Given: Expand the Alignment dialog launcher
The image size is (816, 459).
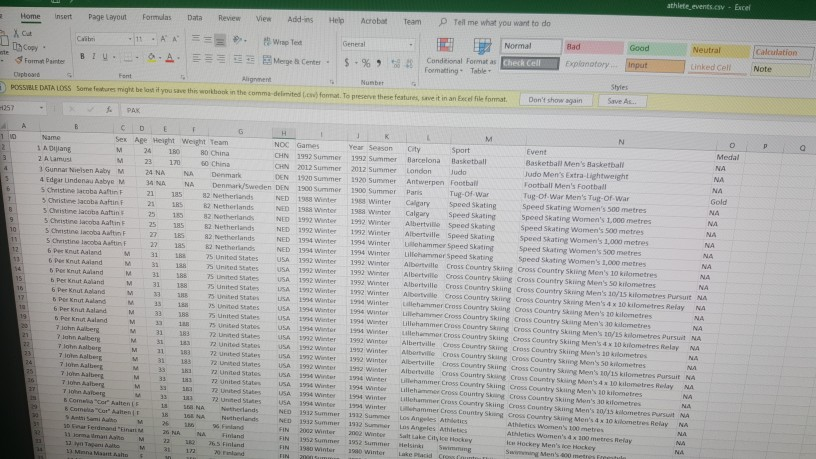Looking at the screenshot, I should 332,82.
